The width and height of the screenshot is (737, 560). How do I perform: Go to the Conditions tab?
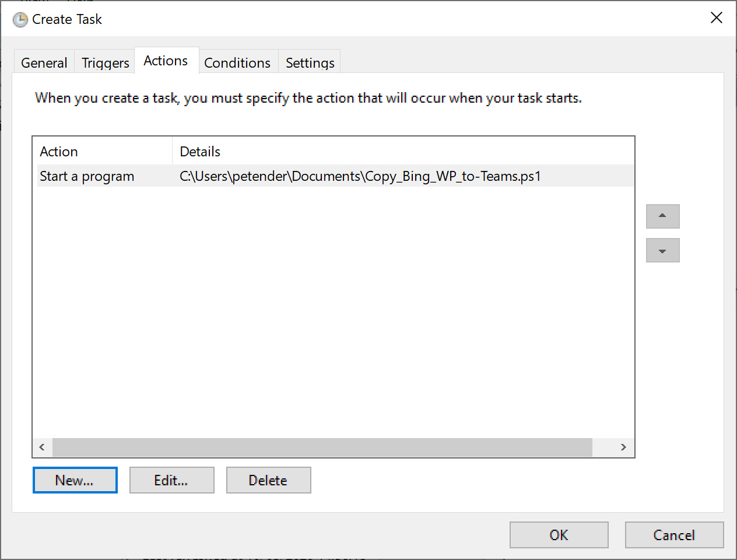pos(237,62)
